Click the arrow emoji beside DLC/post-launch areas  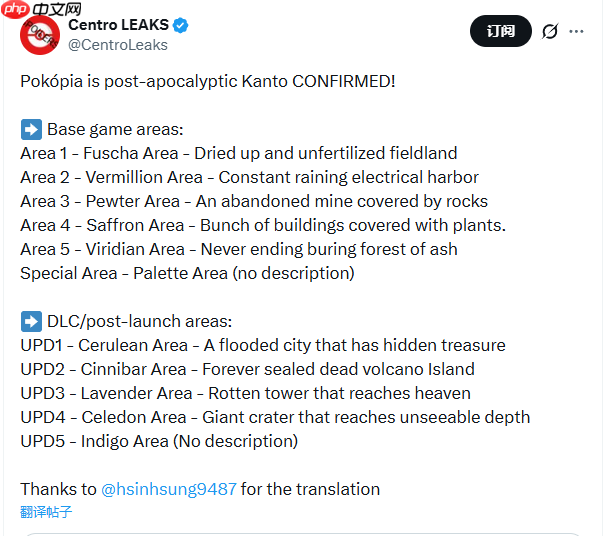click(30, 321)
